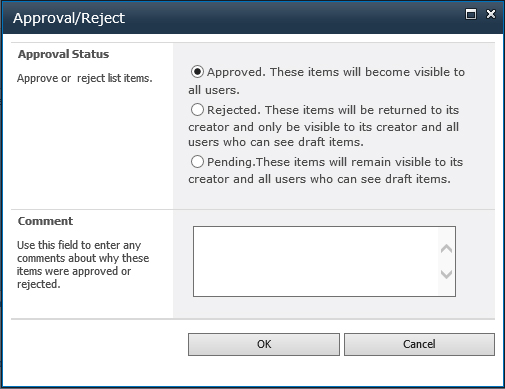The image size is (505, 389).
Task: Maximize the Approval/Reject dialog
Action: [x=471, y=14]
